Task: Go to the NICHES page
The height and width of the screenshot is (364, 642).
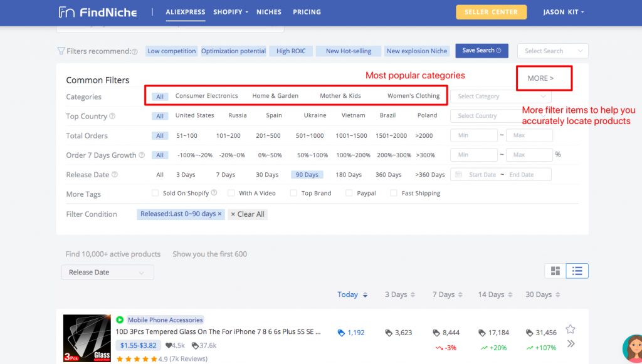Action: click(x=269, y=13)
